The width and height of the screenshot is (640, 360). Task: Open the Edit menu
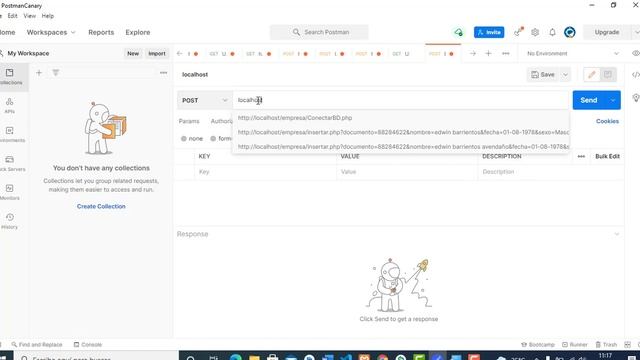point(13,16)
